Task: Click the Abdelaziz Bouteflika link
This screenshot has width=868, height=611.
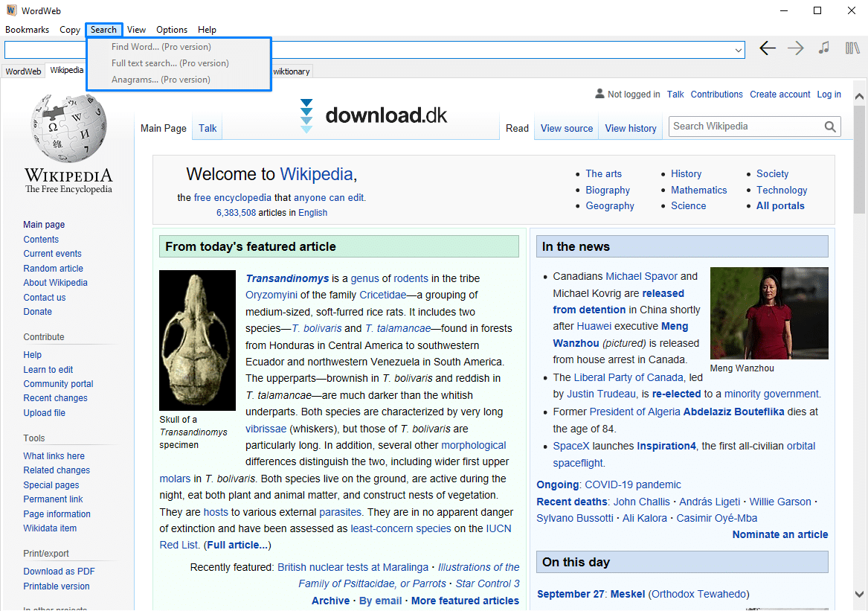Action: point(733,412)
